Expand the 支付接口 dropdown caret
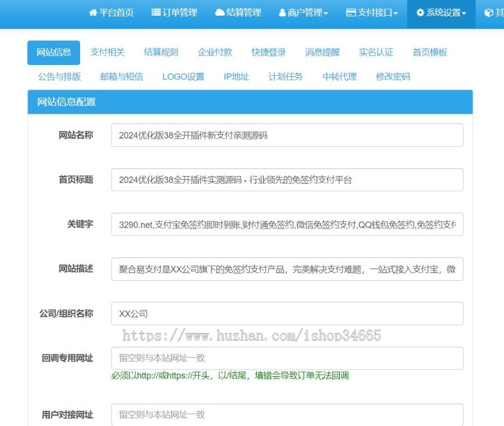This screenshot has height=426, width=504. [x=395, y=13]
